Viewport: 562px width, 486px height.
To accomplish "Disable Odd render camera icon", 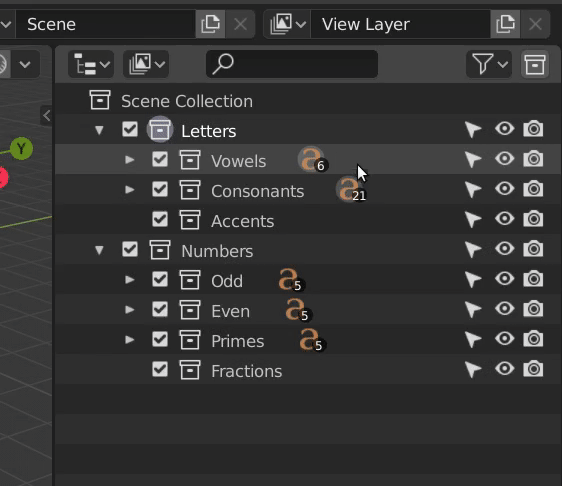I will click(x=533, y=279).
